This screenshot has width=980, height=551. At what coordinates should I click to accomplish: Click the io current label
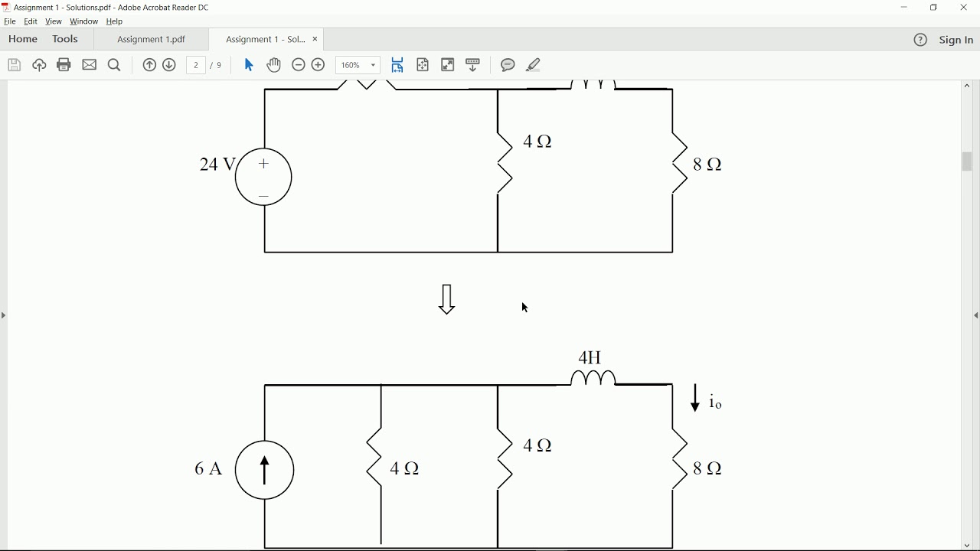716,402
